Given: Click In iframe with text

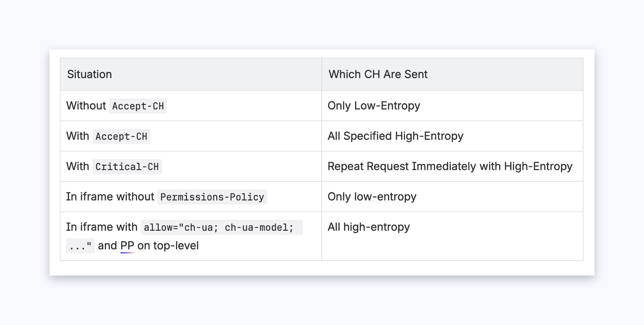Looking at the screenshot, I should click(x=102, y=227).
